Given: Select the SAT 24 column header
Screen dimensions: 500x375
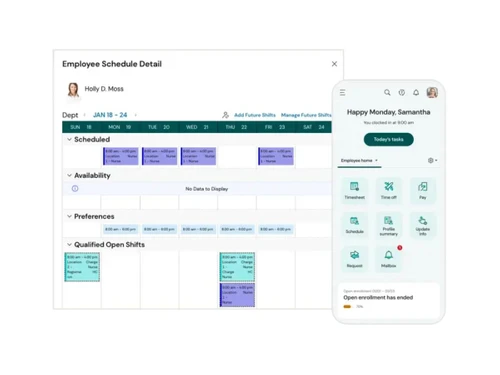Looking at the screenshot, I should [x=313, y=127].
